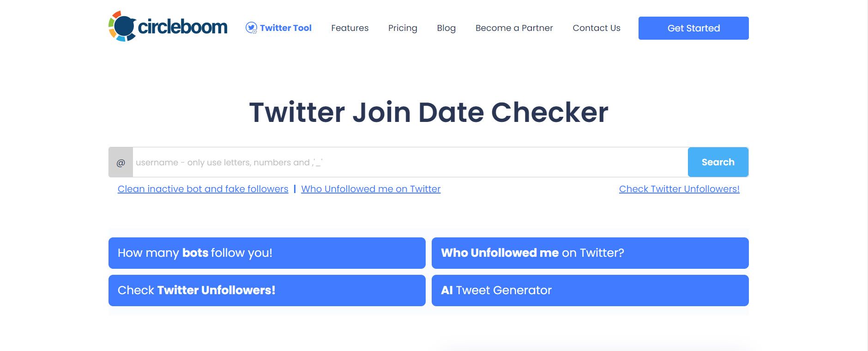Open the Pricing page
The height and width of the screenshot is (351, 868).
(403, 28)
